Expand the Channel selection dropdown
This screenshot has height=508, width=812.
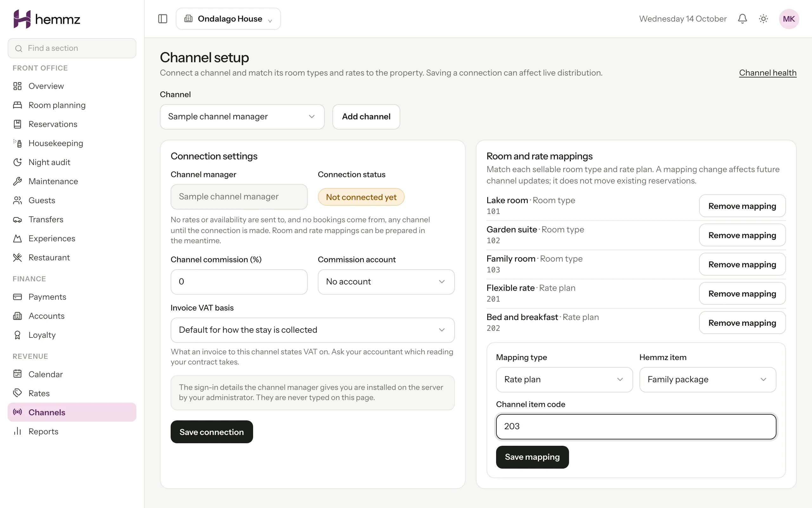click(242, 117)
